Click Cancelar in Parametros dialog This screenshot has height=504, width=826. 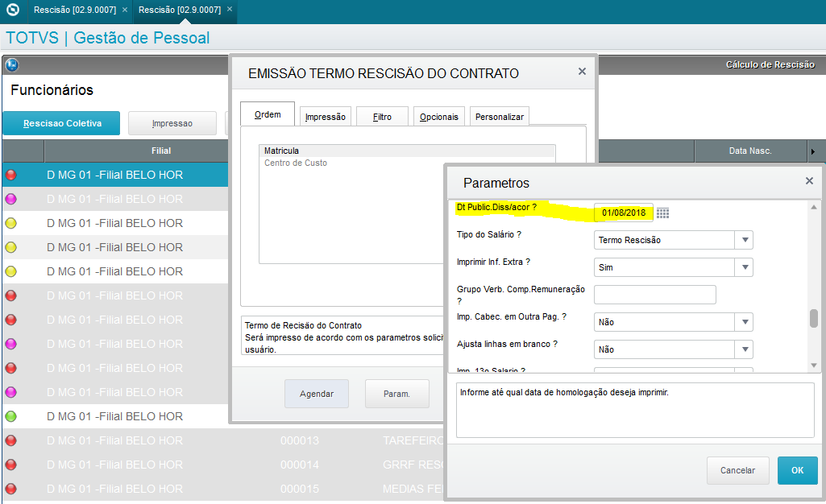737,470
